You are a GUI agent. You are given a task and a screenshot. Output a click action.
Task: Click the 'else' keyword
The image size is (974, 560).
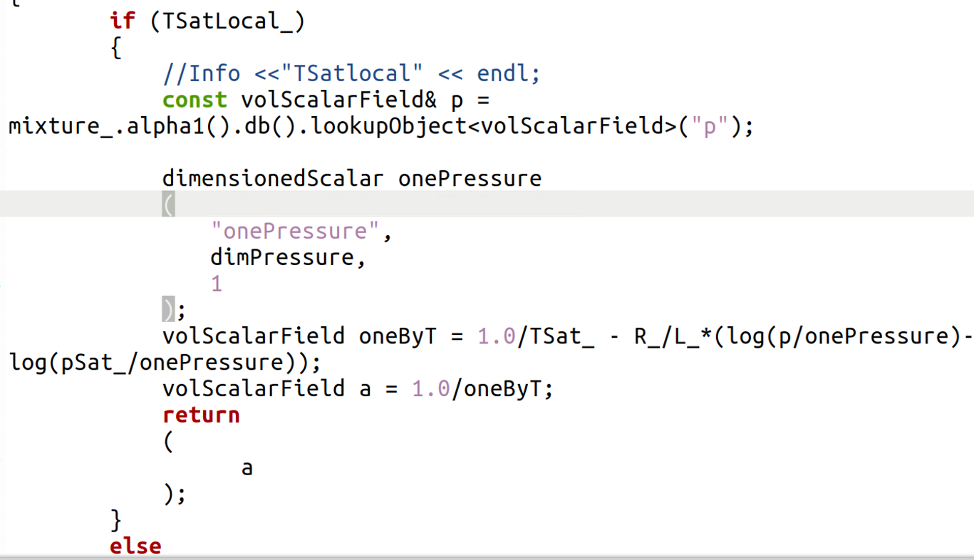pyautogui.click(x=135, y=546)
